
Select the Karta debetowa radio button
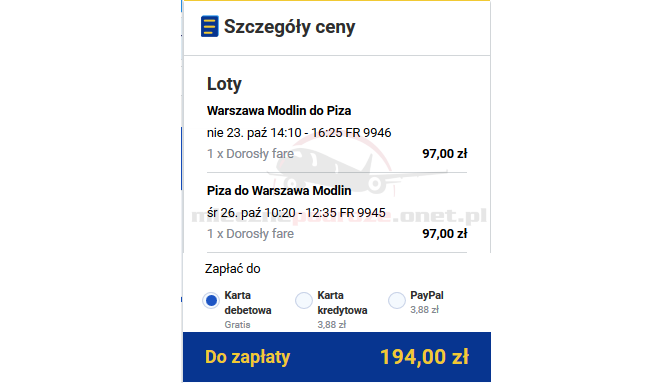coord(211,301)
